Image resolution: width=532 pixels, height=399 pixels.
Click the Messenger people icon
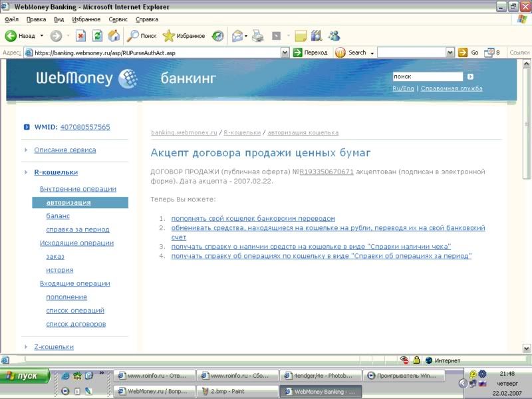pyautogui.click(x=334, y=36)
